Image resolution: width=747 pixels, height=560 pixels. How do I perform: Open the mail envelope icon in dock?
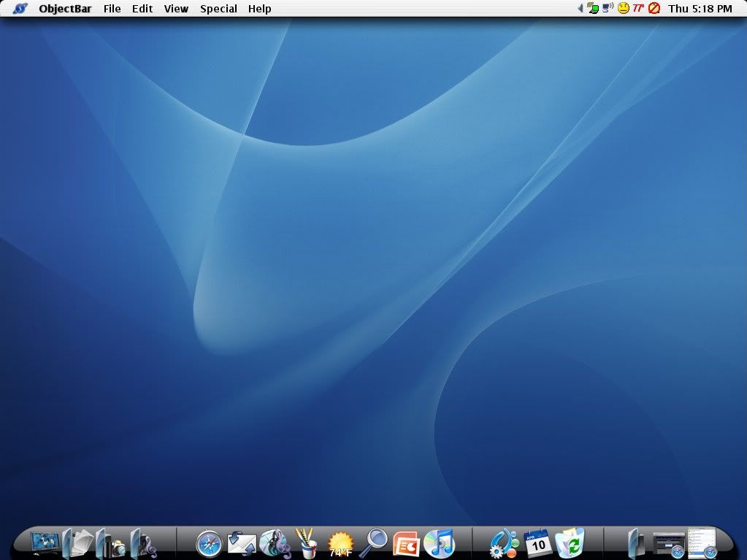(x=242, y=543)
